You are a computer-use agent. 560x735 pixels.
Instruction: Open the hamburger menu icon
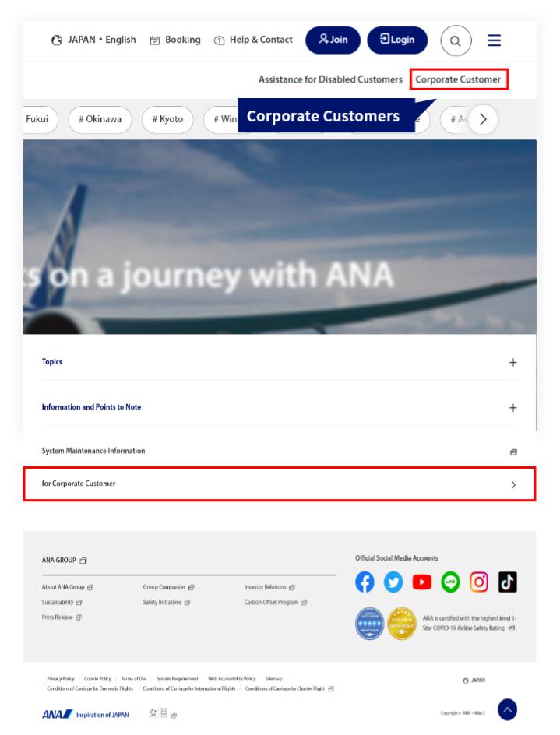click(494, 40)
